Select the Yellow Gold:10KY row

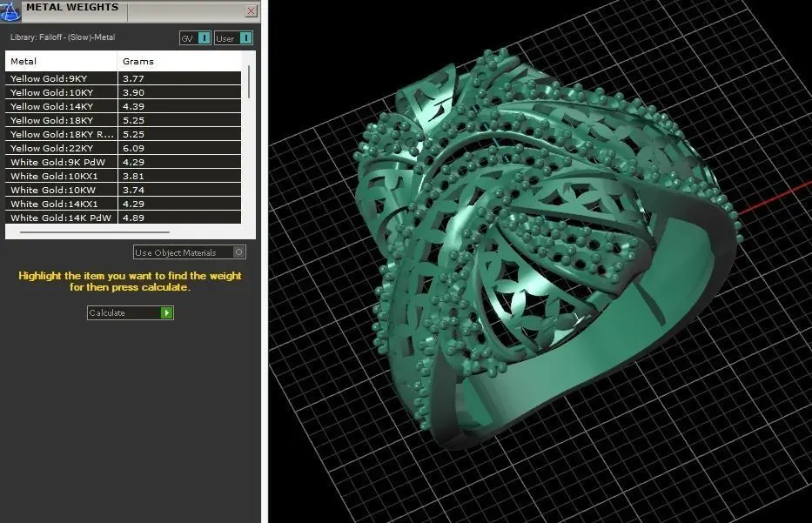(x=124, y=92)
